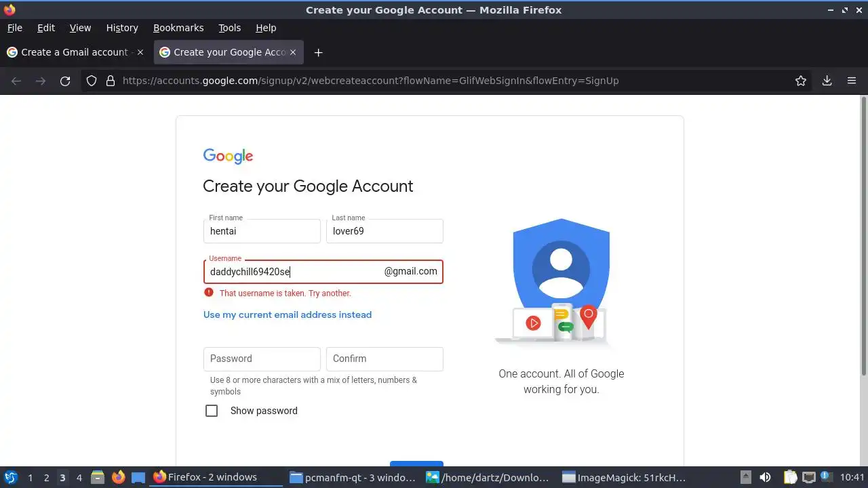Close the Create your Google Account tab
The width and height of the screenshot is (868, 488).
[293, 52]
